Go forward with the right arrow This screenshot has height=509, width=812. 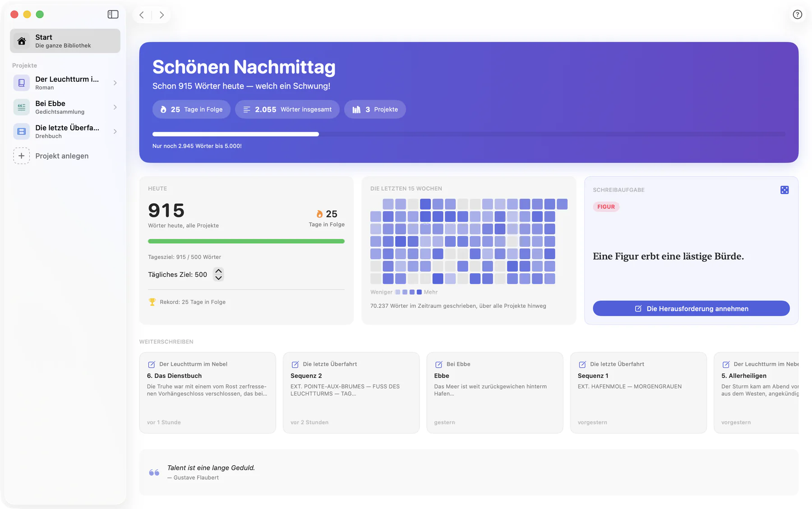161,15
